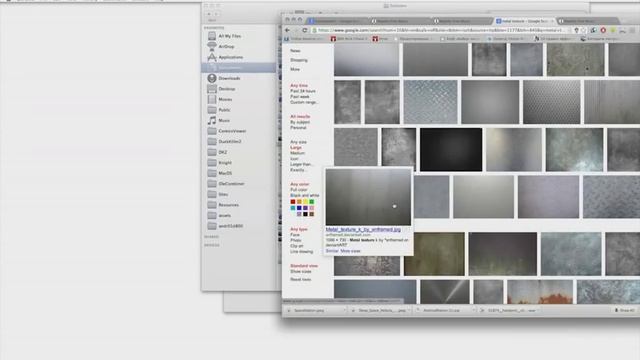Open ComicsViewer folder in Finder sidebar
This screenshot has width=640, height=360.
[232, 131]
